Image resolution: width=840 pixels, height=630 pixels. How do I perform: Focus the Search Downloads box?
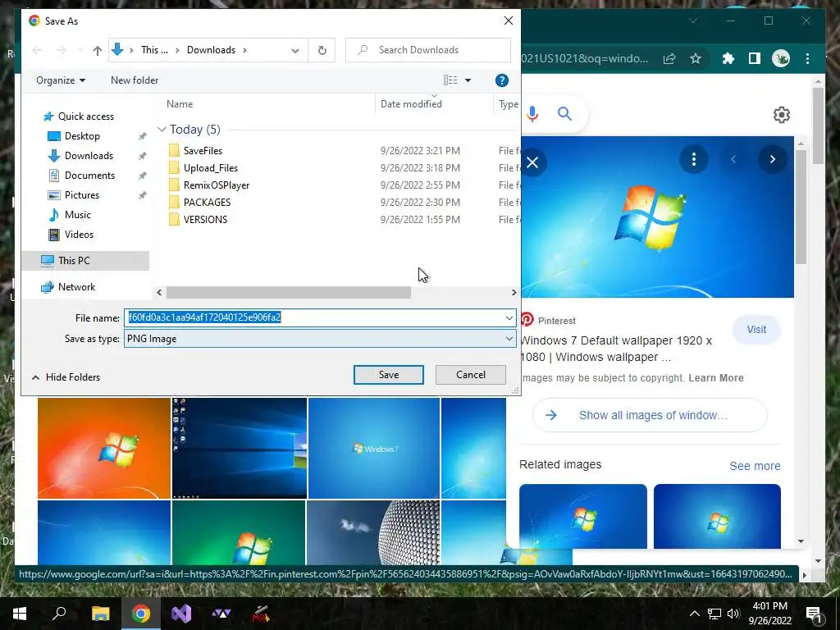click(x=428, y=50)
